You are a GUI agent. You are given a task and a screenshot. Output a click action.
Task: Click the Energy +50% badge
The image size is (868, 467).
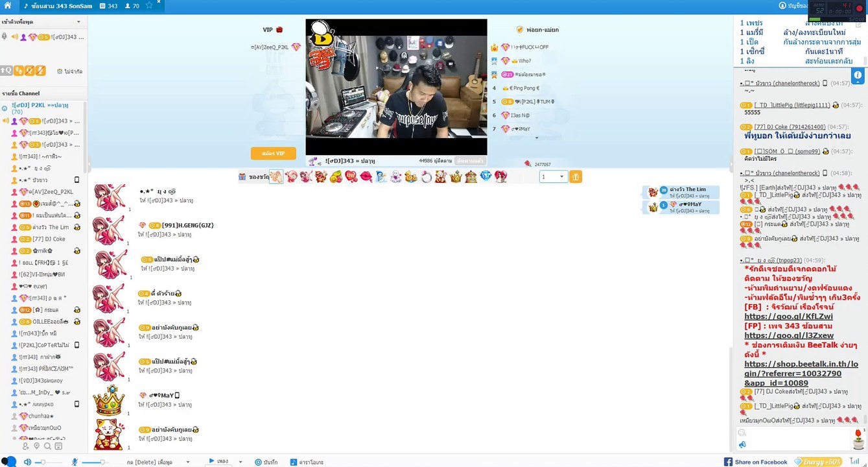pos(817,462)
